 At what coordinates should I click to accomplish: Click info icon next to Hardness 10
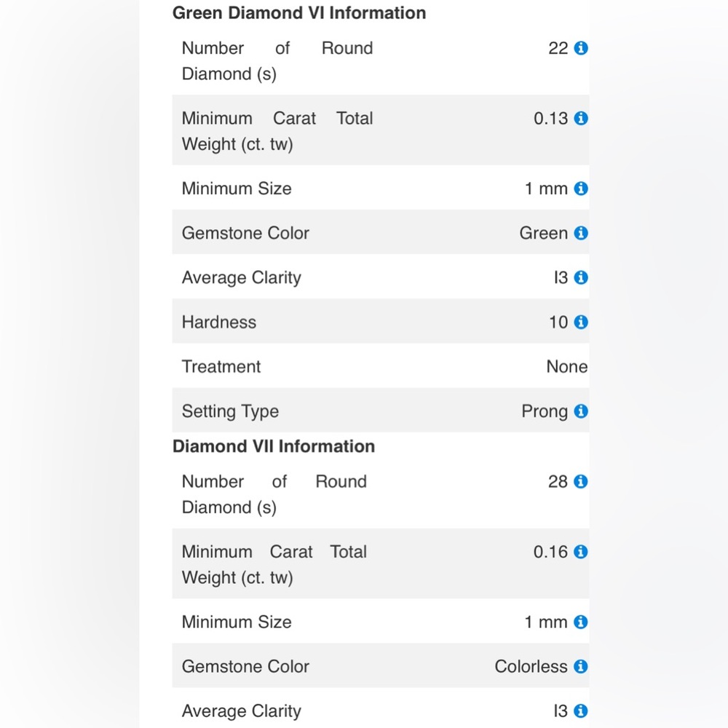point(581,322)
